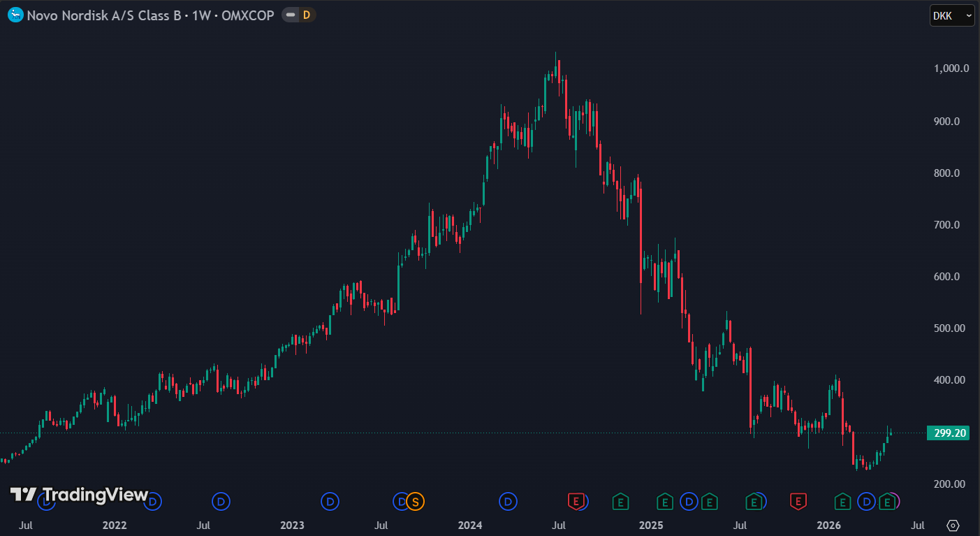Viewport: 980px width, 536px height.
Task: Click the 2022 time axis label
Action: tap(114, 525)
